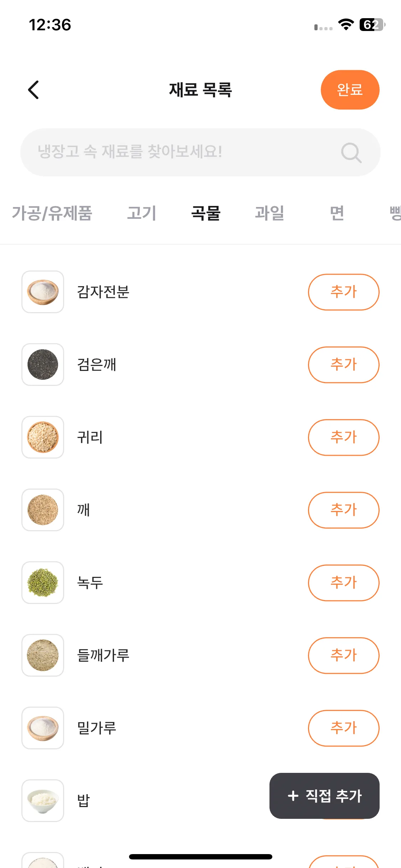Image resolution: width=401 pixels, height=868 pixels.
Task: Open the 가공/유제품 category tab
Action: coord(52,213)
